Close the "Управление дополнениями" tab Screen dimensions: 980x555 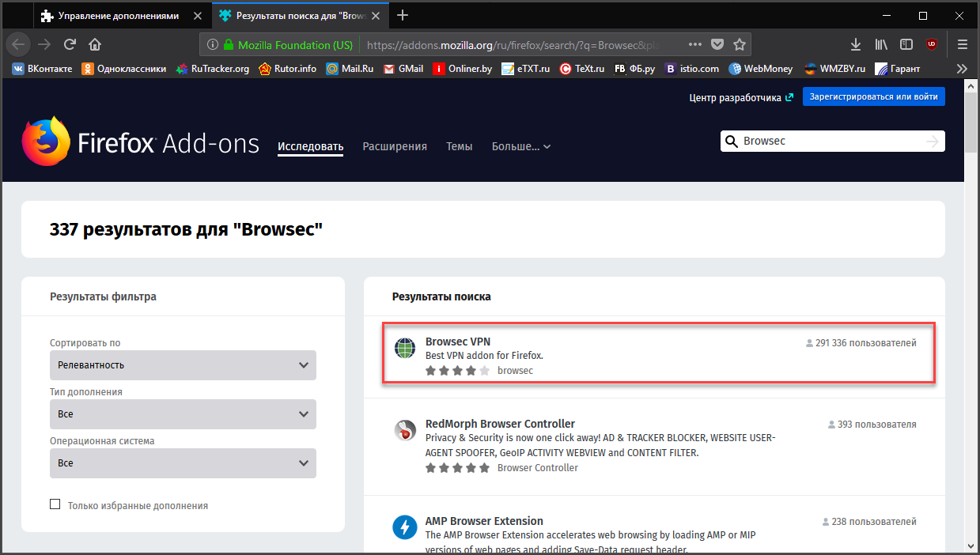[x=197, y=16]
